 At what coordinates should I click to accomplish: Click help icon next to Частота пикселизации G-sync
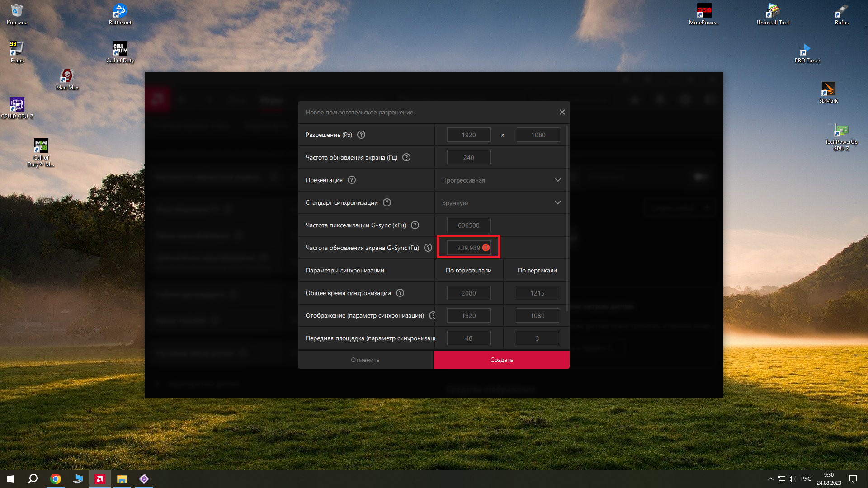[415, 225]
